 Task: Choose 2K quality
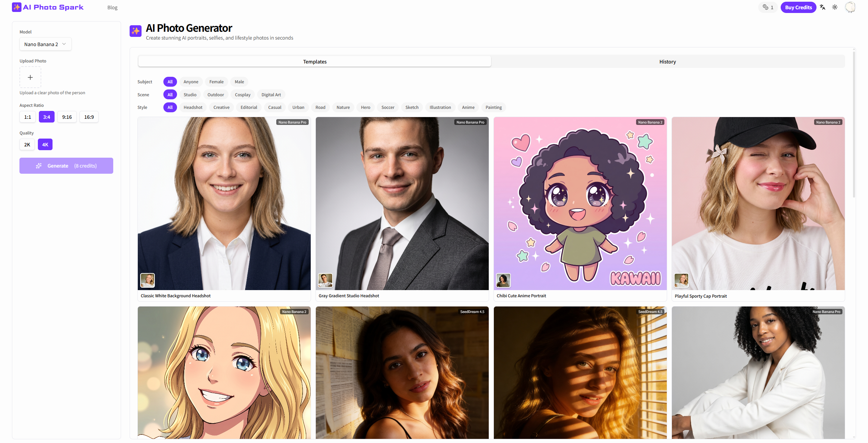(27, 145)
